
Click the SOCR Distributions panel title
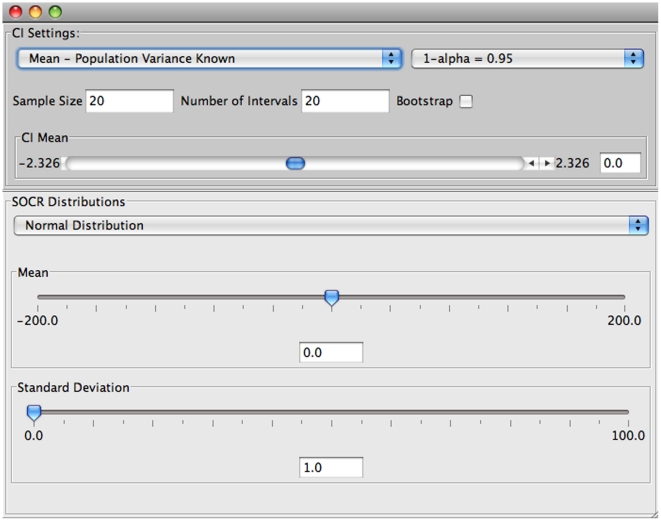click(x=68, y=202)
